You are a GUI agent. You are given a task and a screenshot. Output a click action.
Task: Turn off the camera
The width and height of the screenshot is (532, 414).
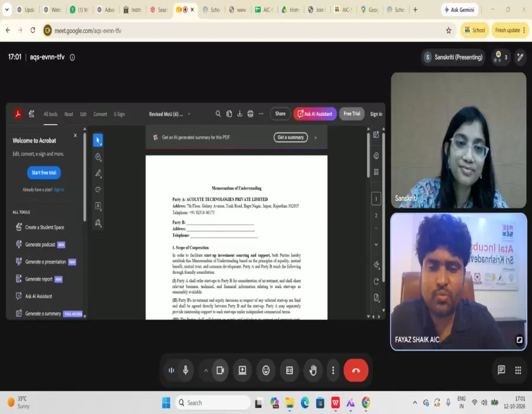point(220,370)
